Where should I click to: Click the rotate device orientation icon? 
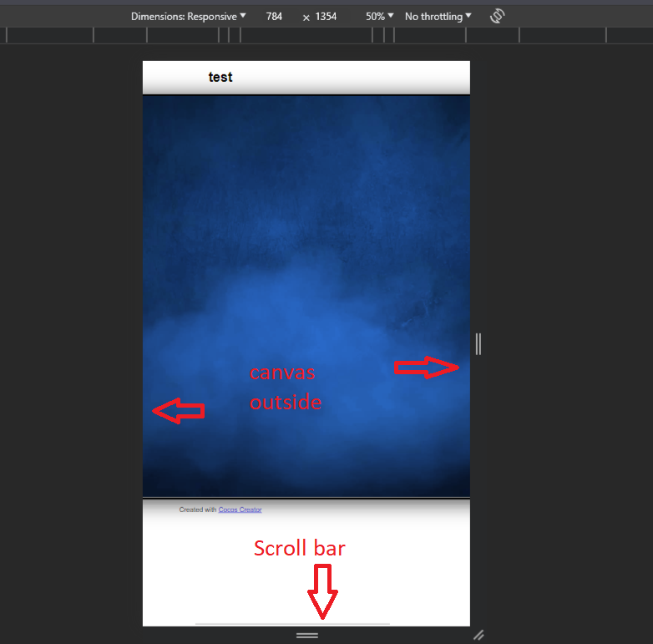click(x=497, y=16)
